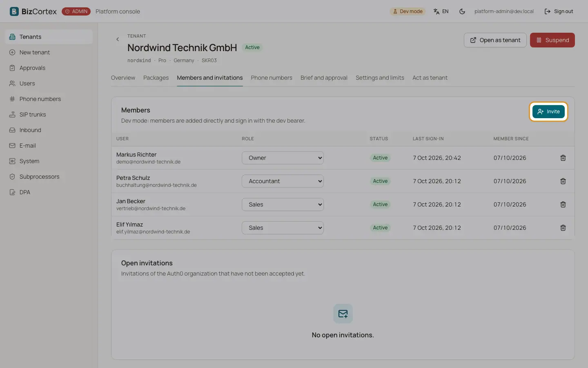Open Phone numbers sidebar item
Screen dimensions: 588x368
coord(49,99)
